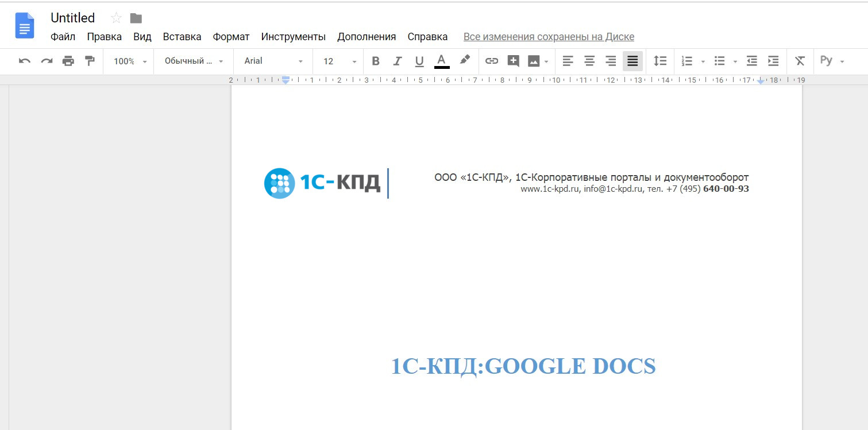Screen dimensions: 868x430
Task: Insert a link with chain icon
Action: coord(492,61)
